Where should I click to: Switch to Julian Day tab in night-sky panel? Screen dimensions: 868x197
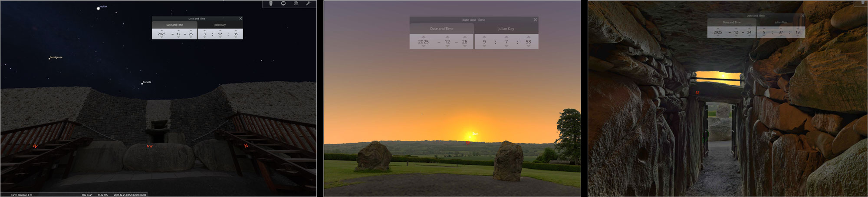click(220, 25)
